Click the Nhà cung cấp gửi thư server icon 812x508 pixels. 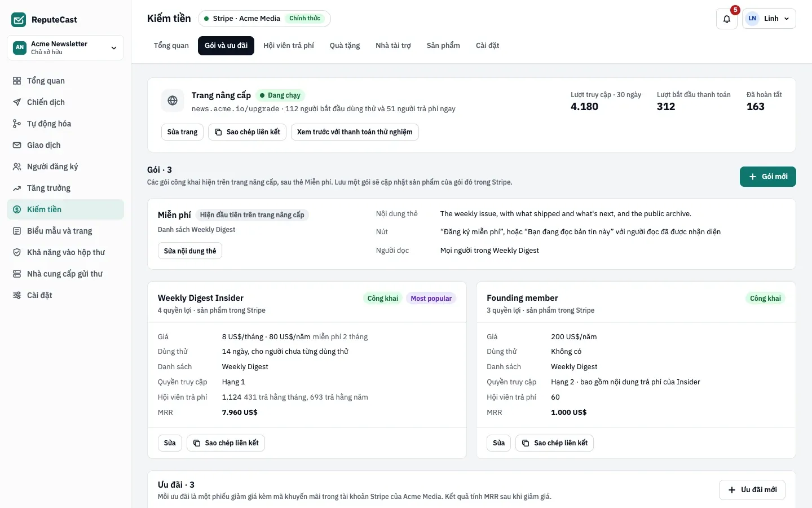pyautogui.click(x=17, y=274)
